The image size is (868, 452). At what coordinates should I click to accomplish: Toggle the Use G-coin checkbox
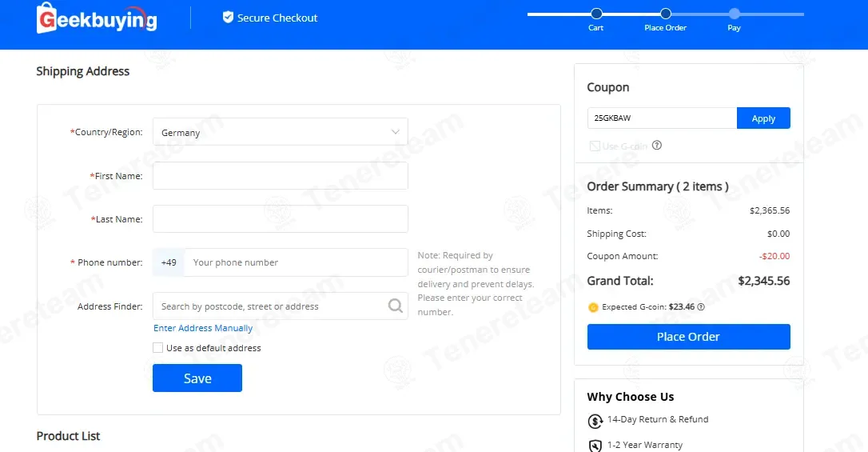pyautogui.click(x=595, y=146)
